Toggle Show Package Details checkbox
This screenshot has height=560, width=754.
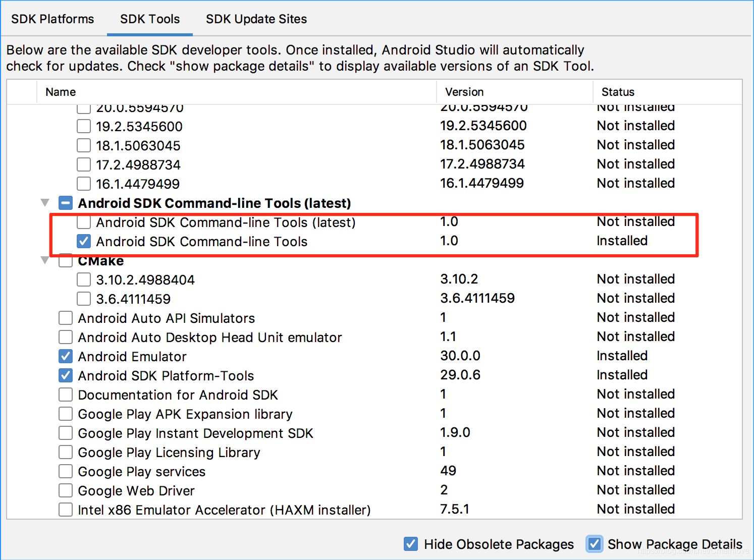[x=595, y=544]
